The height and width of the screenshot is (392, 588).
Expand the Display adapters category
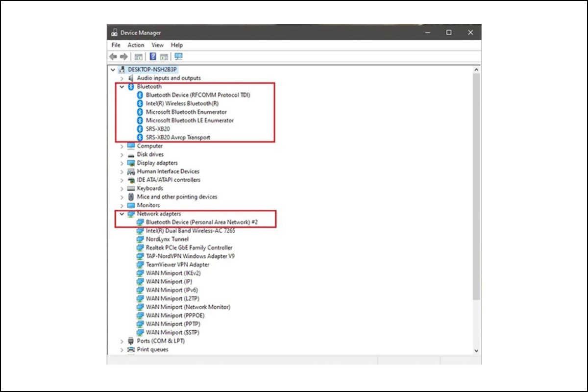click(122, 163)
